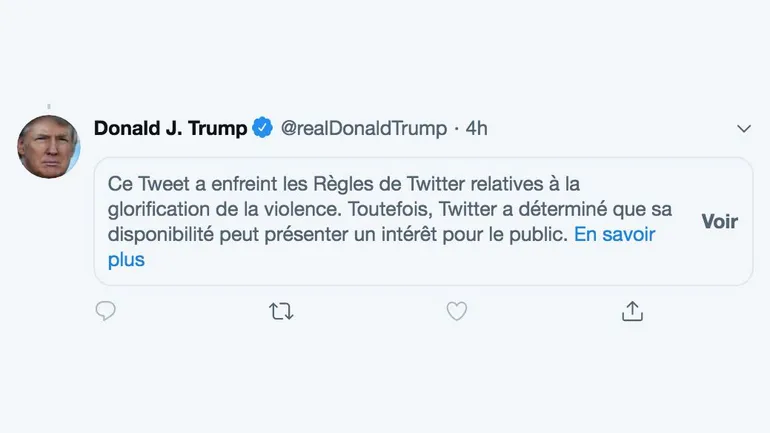Retweet using the retweet arrows icon

pos(281,312)
